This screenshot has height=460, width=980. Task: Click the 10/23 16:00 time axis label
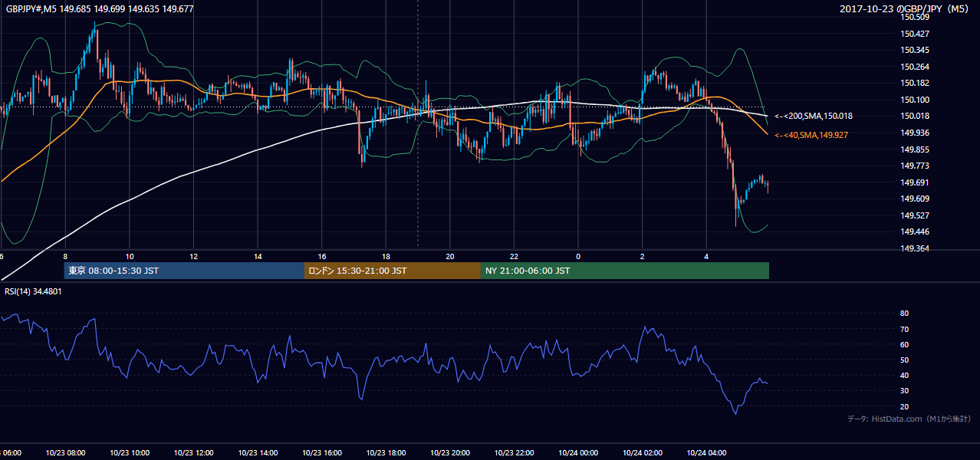tap(322, 453)
